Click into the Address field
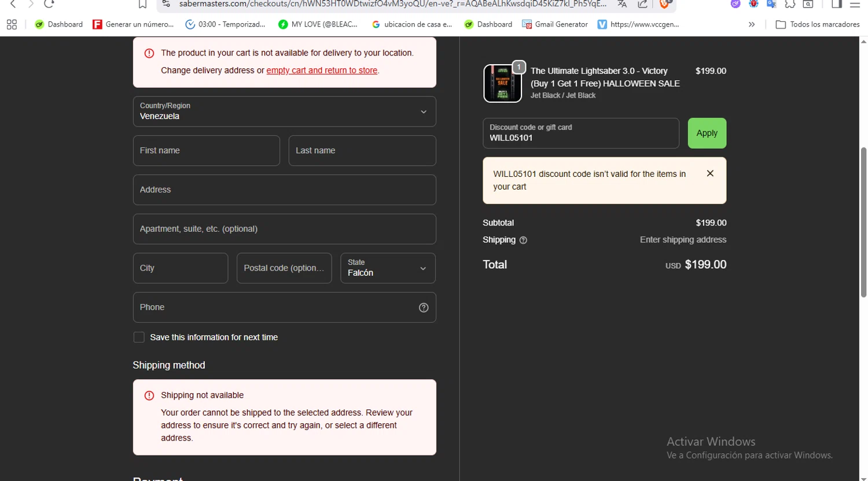 [285, 190]
